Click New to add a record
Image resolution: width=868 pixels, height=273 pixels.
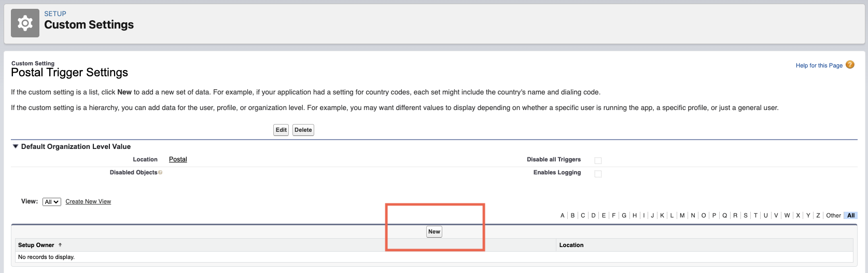[x=434, y=232]
